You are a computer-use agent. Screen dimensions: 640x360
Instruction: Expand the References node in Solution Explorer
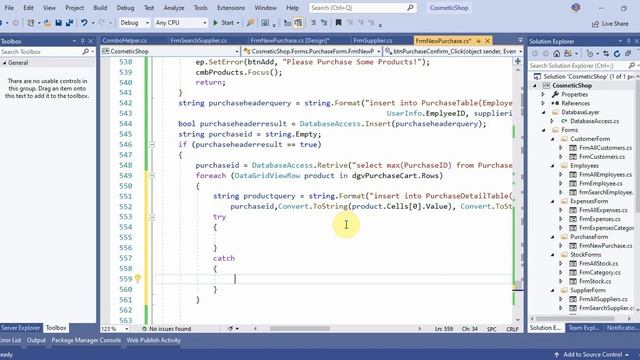point(543,103)
